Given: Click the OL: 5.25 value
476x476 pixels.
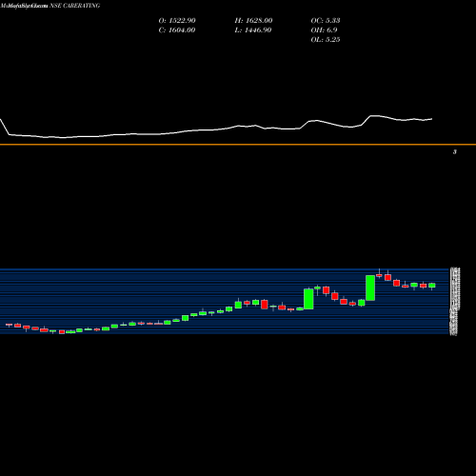Looking at the screenshot, I should pos(326,40).
